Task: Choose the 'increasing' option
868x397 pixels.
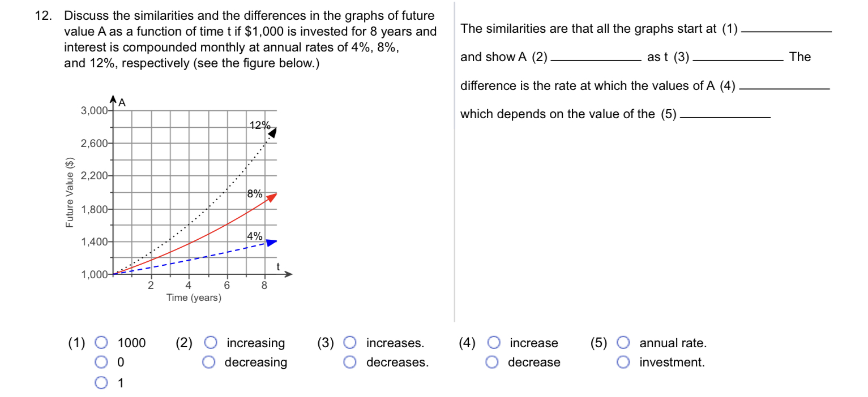Action: tap(211, 343)
